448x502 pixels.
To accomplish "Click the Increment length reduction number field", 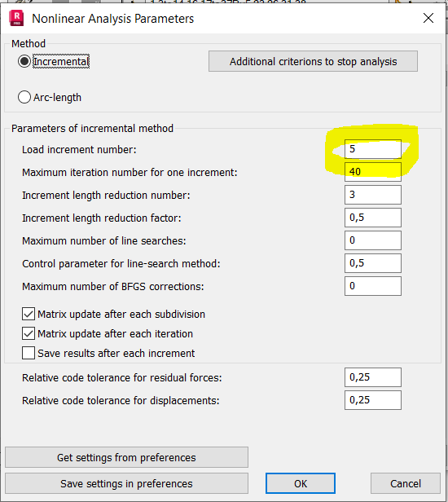I will coord(373,195).
